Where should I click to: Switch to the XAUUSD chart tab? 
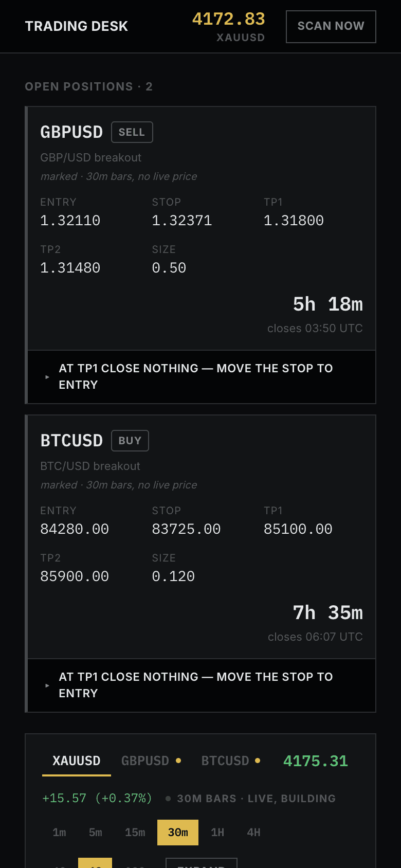click(77, 761)
